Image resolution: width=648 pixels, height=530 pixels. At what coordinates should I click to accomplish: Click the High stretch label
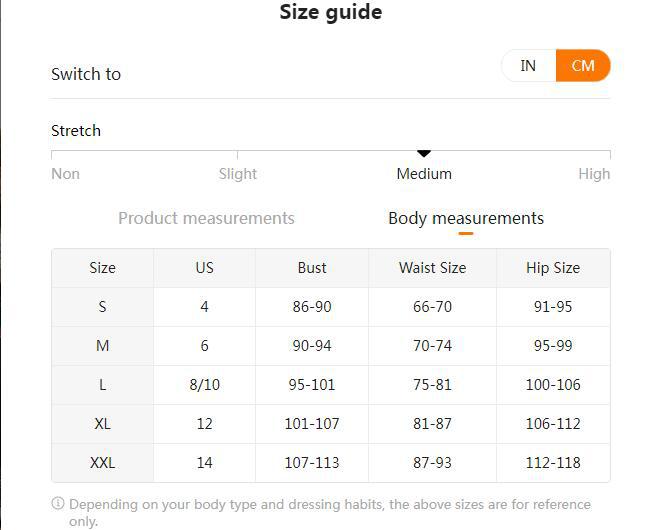tap(594, 174)
